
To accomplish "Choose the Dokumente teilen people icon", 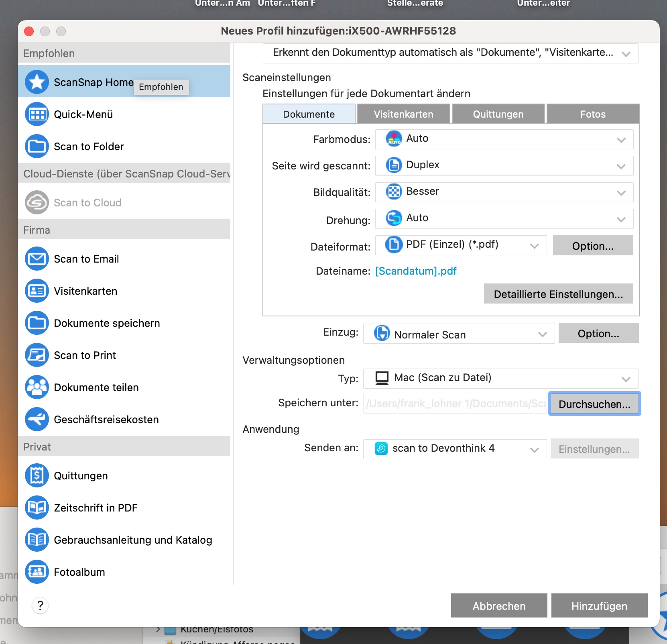I will pyautogui.click(x=37, y=387).
